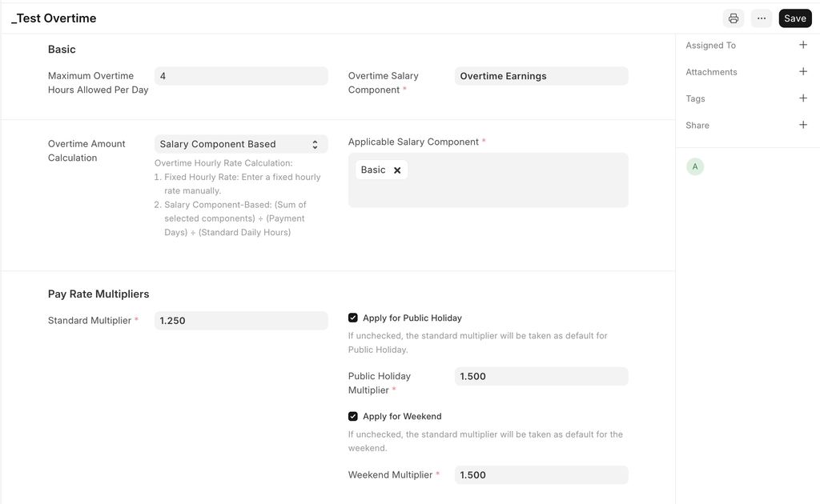Add an attachment using the plus icon
820x504 pixels.
[803, 72]
